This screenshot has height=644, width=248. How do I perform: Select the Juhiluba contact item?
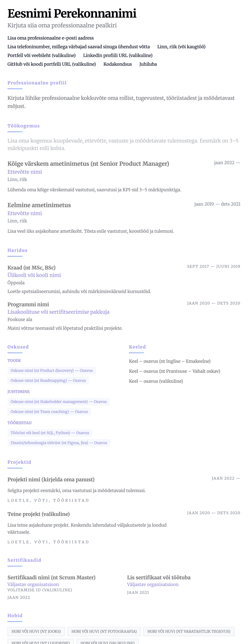point(148,64)
